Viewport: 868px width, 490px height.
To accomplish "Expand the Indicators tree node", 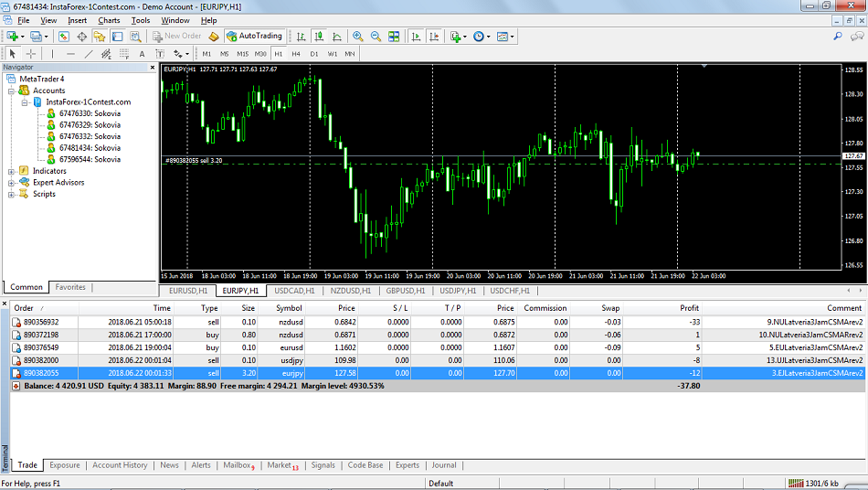I will click(x=11, y=171).
